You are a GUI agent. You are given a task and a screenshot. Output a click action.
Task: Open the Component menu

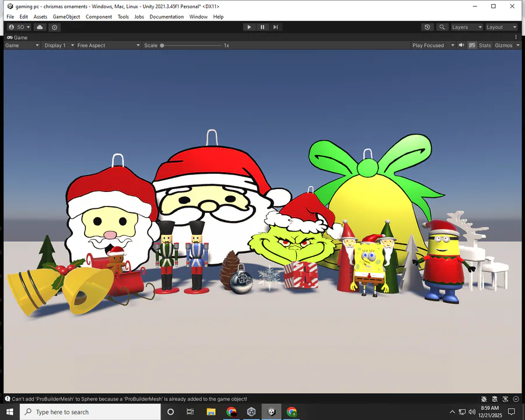99,17
